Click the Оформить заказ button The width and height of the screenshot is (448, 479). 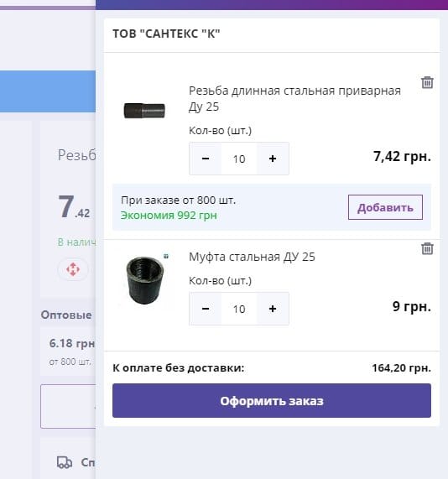(x=272, y=400)
